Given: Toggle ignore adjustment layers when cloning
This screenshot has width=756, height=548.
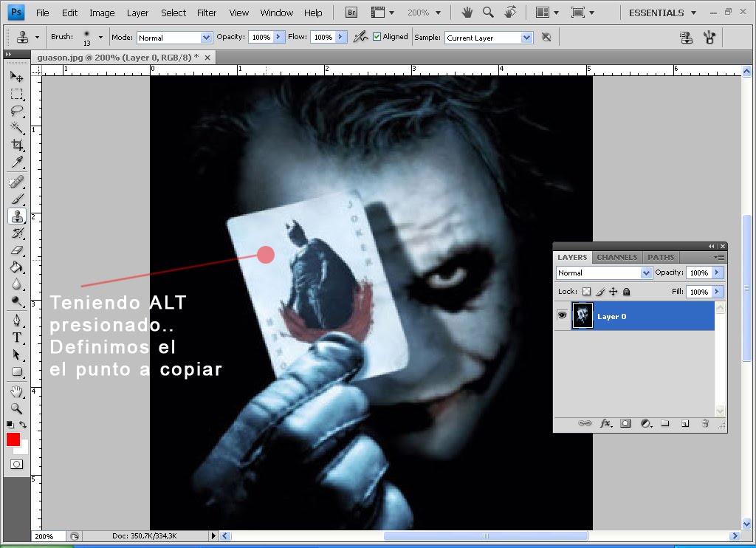Looking at the screenshot, I should pos(546,37).
